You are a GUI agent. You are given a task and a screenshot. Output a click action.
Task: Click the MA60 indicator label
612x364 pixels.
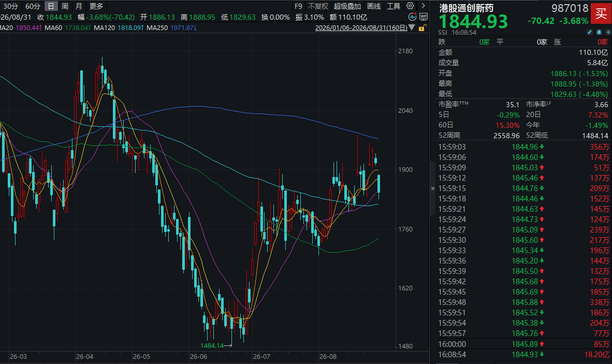[x=53, y=27]
